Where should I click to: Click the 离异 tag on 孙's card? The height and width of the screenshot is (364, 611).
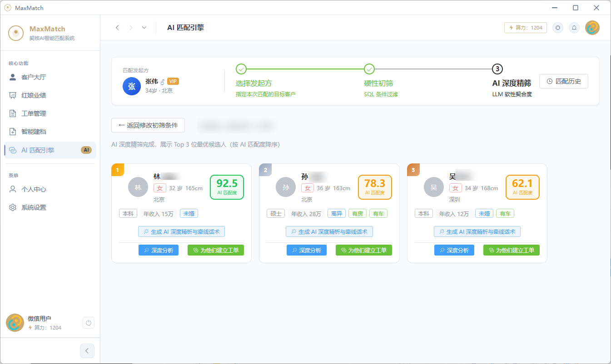337,214
